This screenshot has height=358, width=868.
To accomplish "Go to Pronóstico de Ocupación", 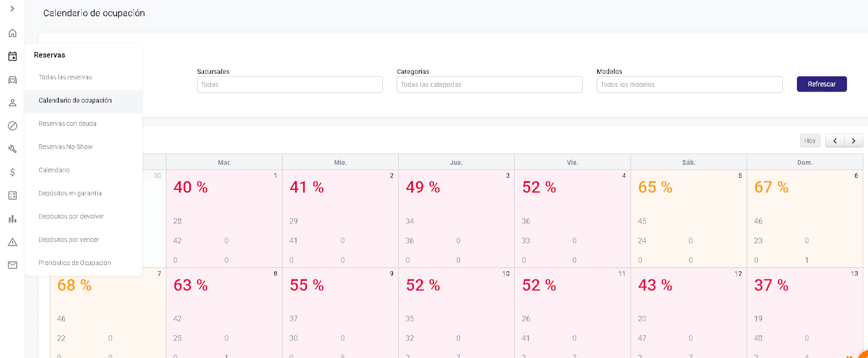I will pos(74,263).
